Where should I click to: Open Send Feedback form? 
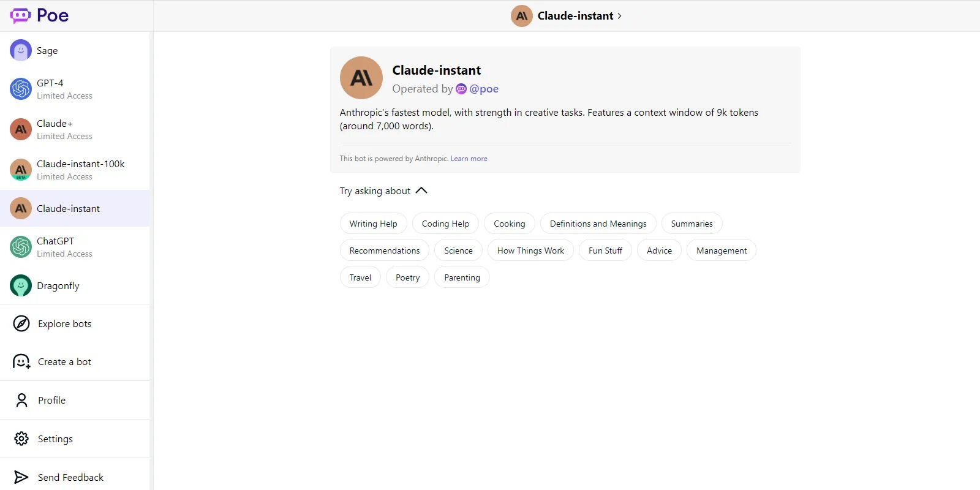point(75,477)
